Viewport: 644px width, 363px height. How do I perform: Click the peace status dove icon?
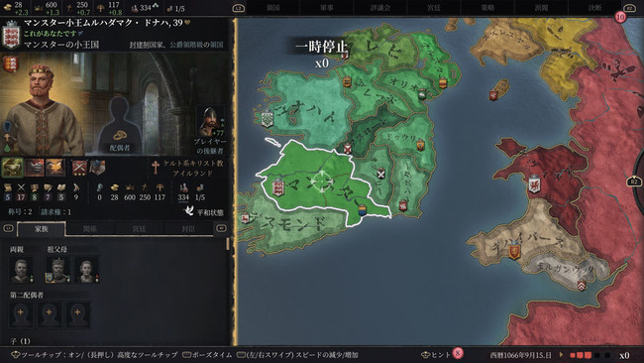click(x=189, y=211)
